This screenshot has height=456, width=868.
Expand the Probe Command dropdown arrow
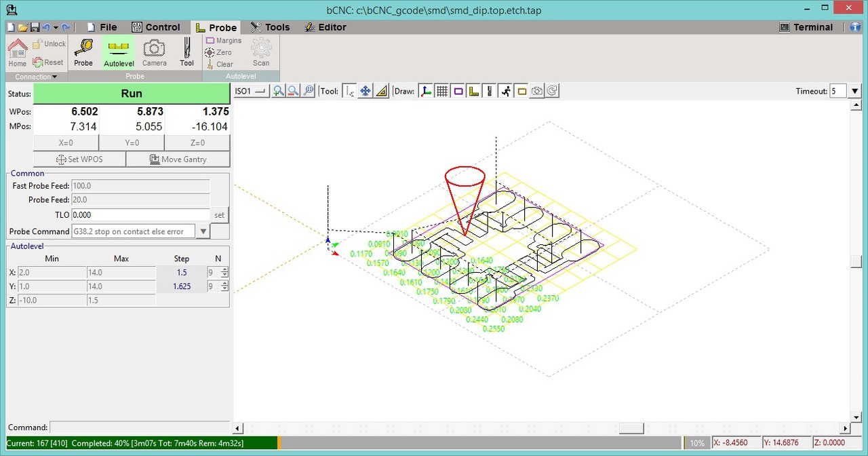(x=203, y=231)
